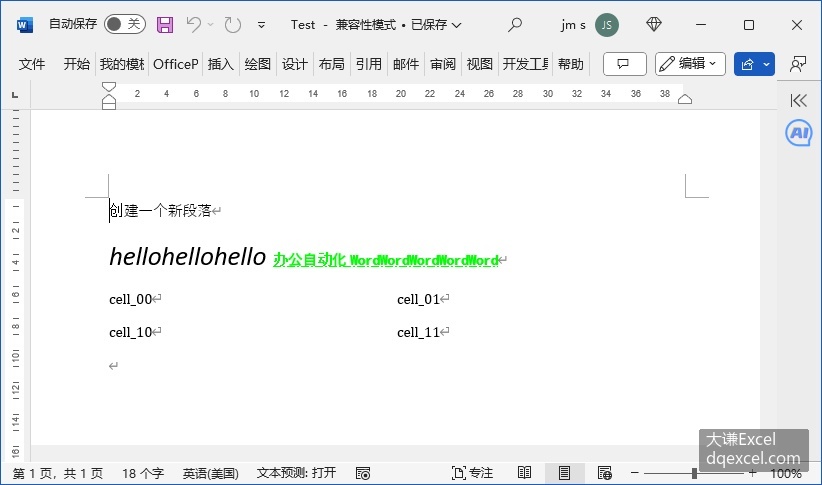Open the 布局 tab
This screenshot has height=485, width=822.
coord(331,64)
